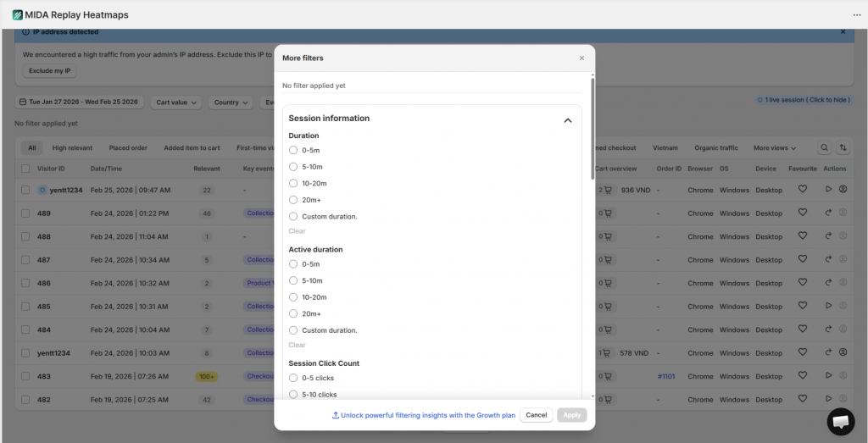Collapse the Session information section chevron
Screen dimensions: 868x443
(567, 120)
